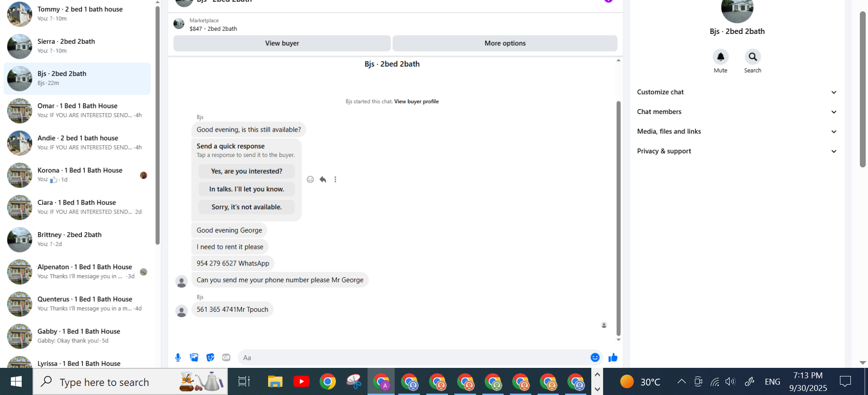Show hidden system tray icons
Viewport: 868px width, 395px height.
click(x=681, y=381)
